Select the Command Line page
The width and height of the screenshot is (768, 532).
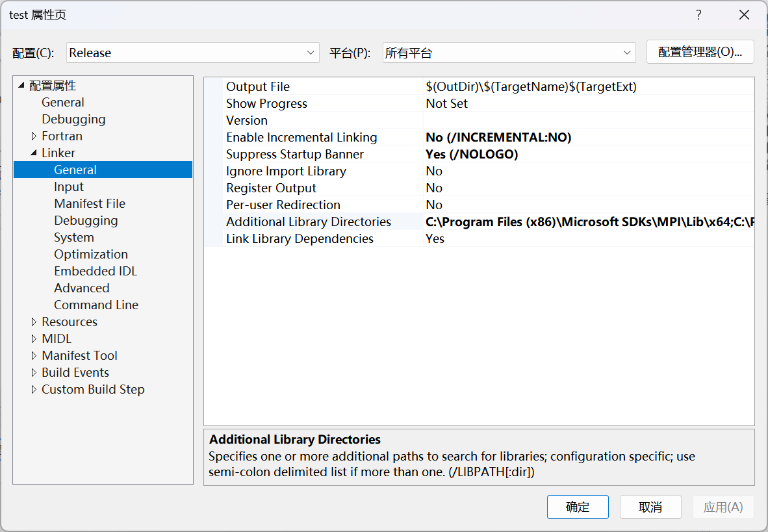pos(96,305)
